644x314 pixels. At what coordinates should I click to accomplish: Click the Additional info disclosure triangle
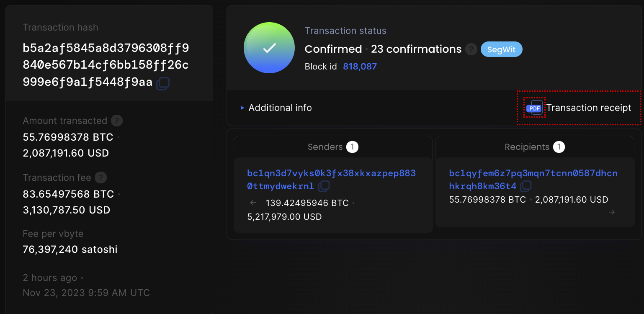[242, 108]
